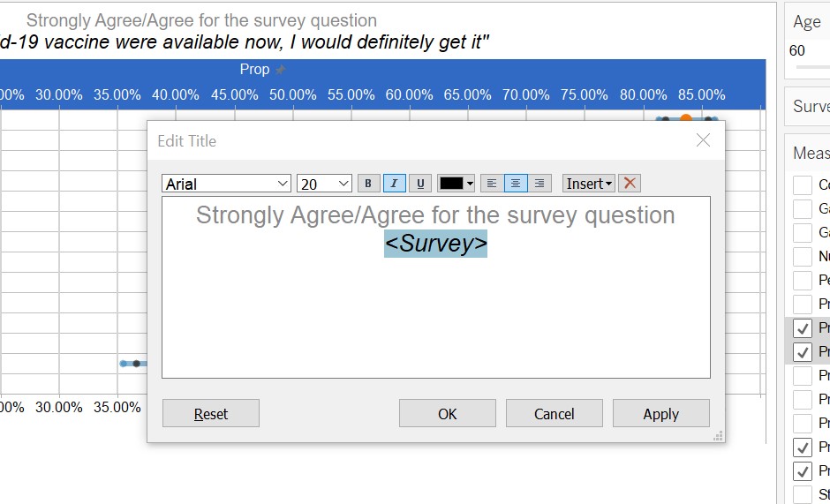
Task: Apply underline to the title text
Action: [420, 184]
